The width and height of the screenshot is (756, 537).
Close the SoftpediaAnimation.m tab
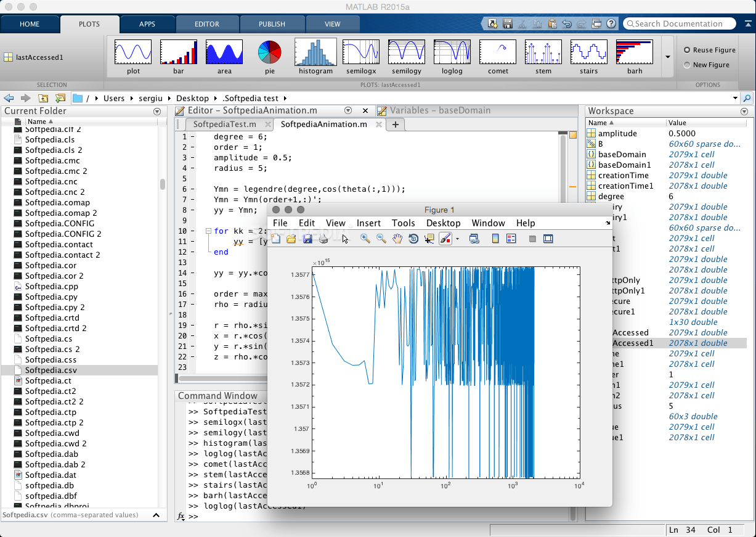tap(379, 125)
